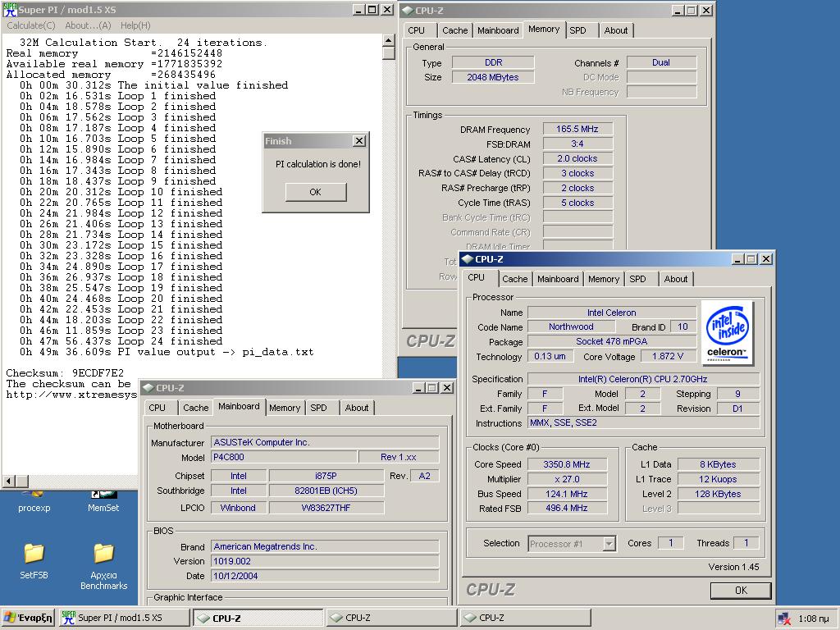Screen dimensions: 840x630
Task: Click Super PI horizontal scrollbar left arrow
Action: click(x=8, y=481)
